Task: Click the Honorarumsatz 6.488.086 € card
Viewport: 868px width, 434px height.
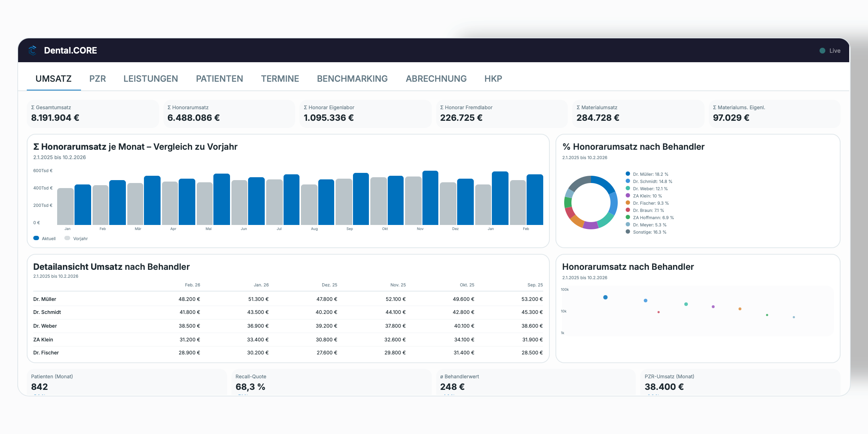Action: click(229, 114)
